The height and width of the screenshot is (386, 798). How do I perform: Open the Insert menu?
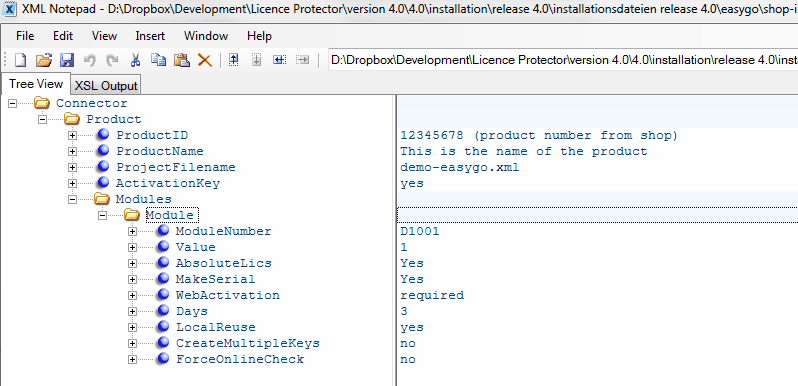pyautogui.click(x=150, y=36)
